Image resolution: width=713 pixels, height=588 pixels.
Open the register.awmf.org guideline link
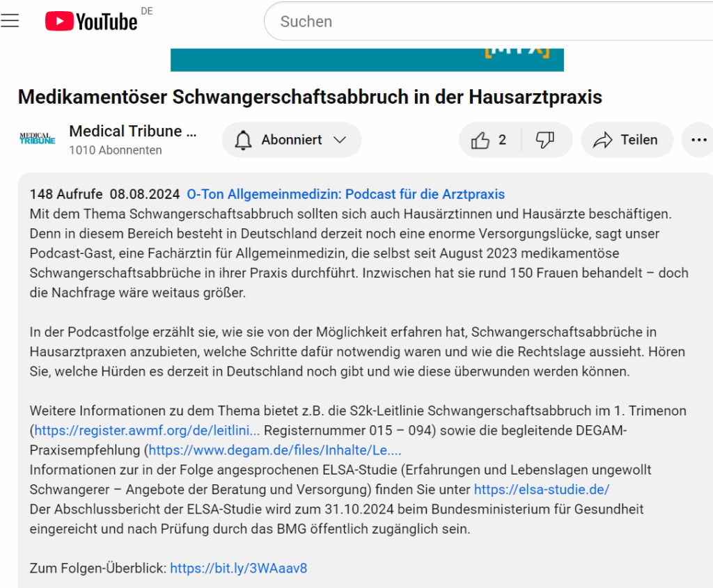(147, 430)
